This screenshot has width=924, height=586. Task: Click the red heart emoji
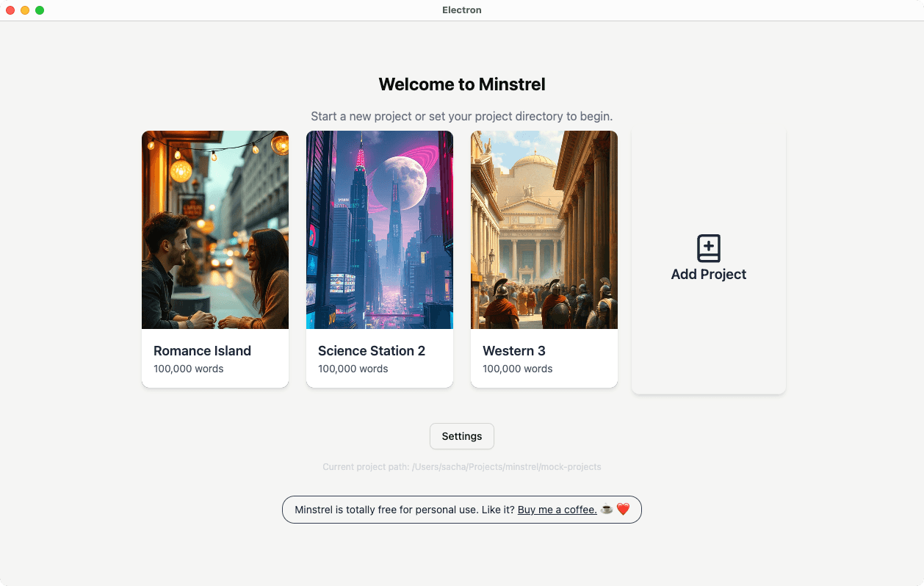623,510
